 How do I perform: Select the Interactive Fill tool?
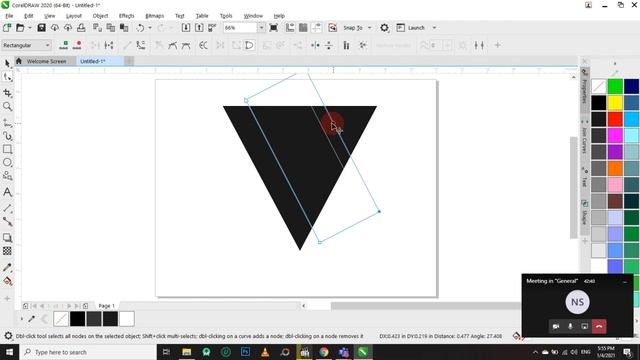tap(7, 281)
